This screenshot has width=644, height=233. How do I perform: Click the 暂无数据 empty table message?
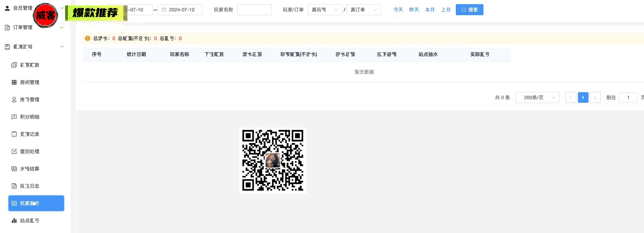click(x=364, y=72)
